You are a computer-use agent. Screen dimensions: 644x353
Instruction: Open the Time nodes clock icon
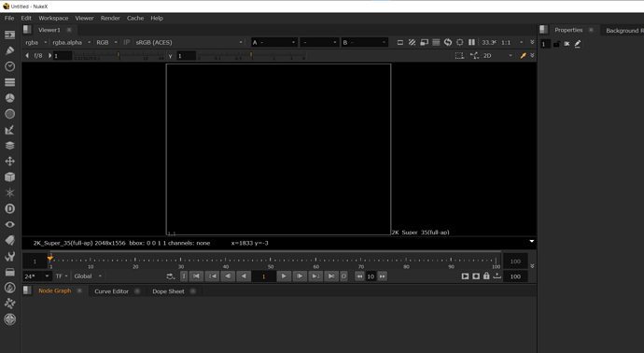point(10,66)
